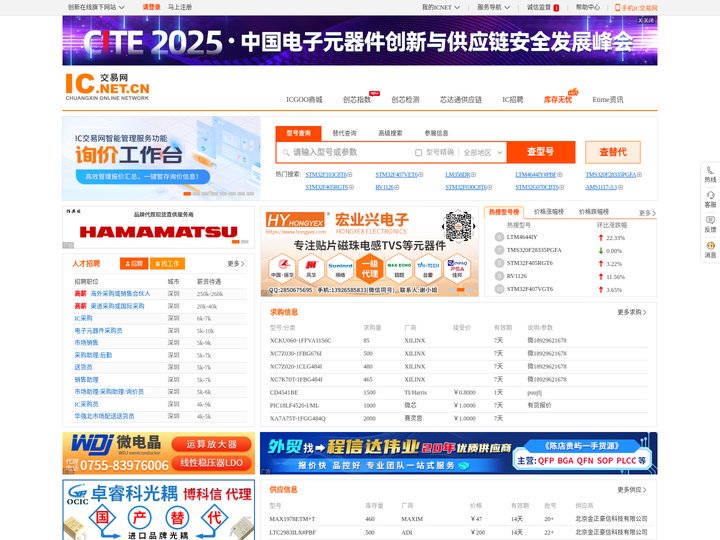Image resolution: width=720 pixels, height=540 pixels.
Task: Click the mobile phone icon for 手机IC交易网
Action: pos(618,7)
